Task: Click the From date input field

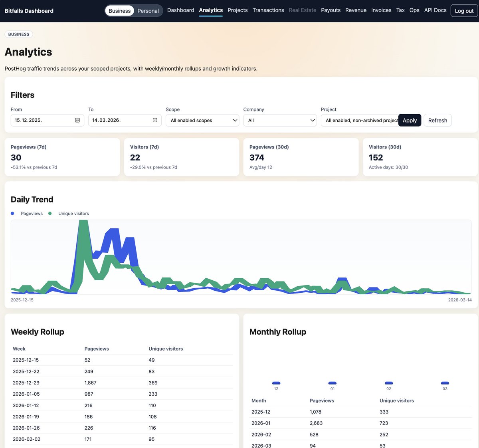Action: coord(47,120)
